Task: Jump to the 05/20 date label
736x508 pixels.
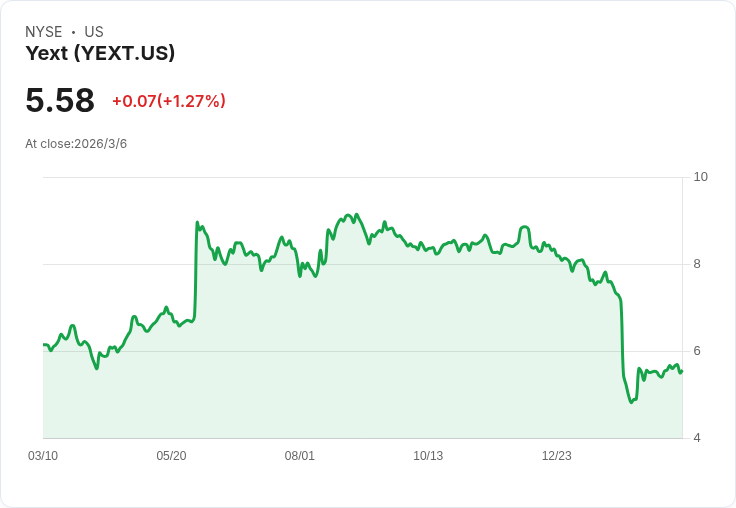Action: click(x=171, y=456)
